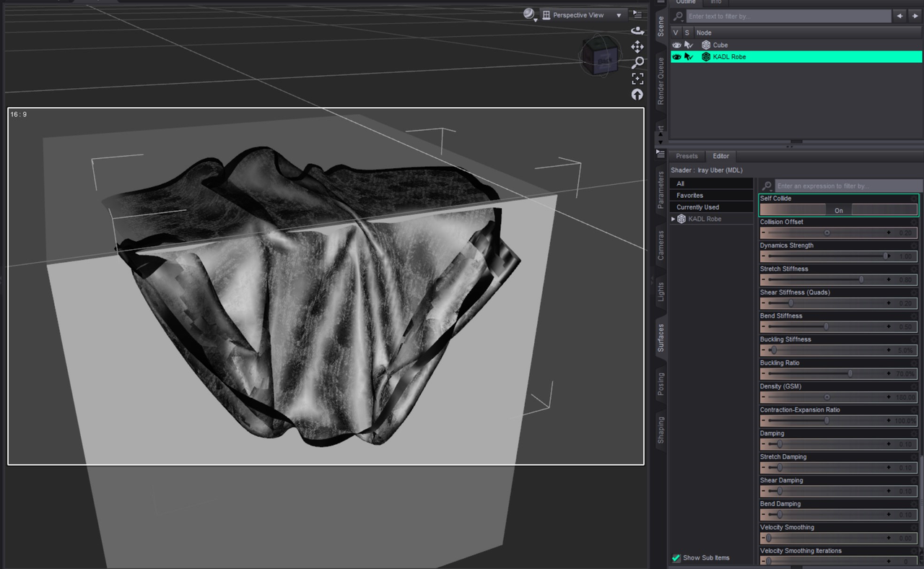Image resolution: width=924 pixels, height=569 pixels.
Task: Open the Render Queue side tab
Action: [x=661, y=81]
